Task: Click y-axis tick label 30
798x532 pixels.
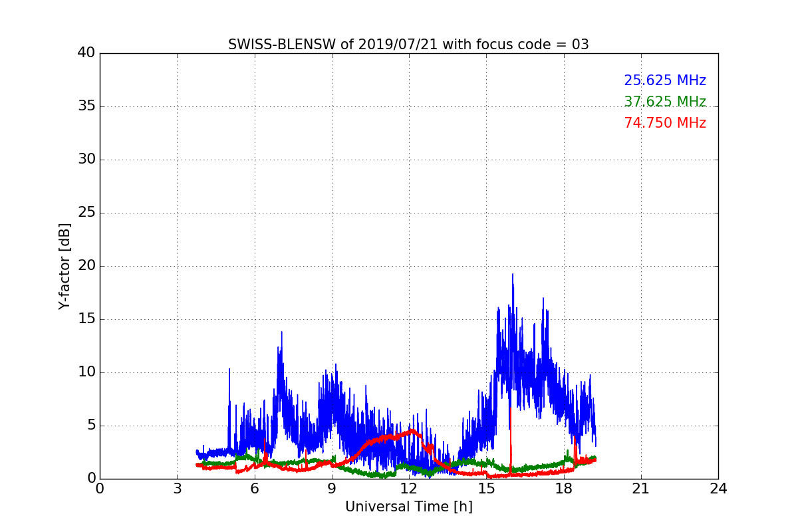Action: 86,160
